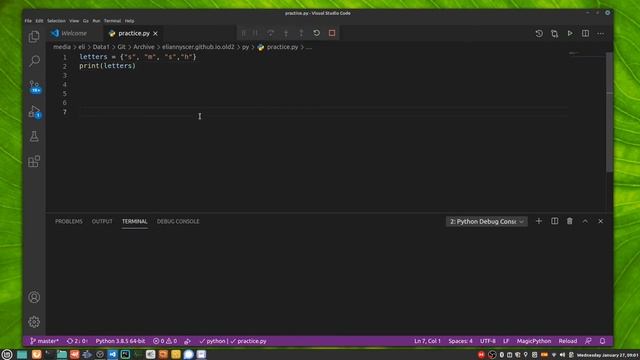Viewport: 640px width, 360px height.
Task: Open the Run and Debug view
Action: [x=34, y=111]
